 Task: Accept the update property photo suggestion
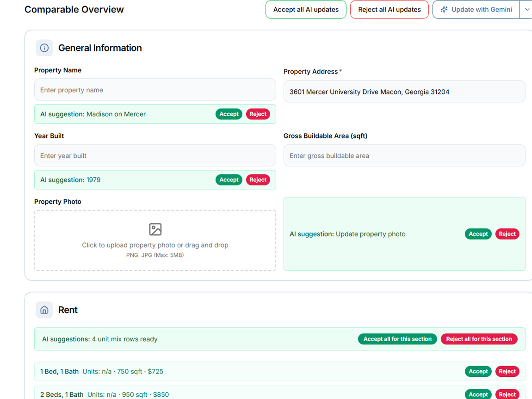pyautogui.click(x=478, y=234)
